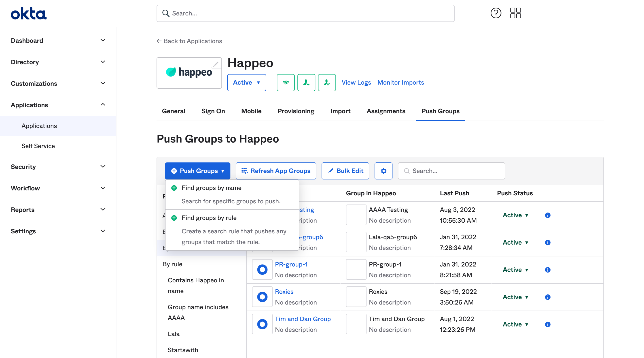
Task: Click the Okta logo
Action: (x=28, y=13)
